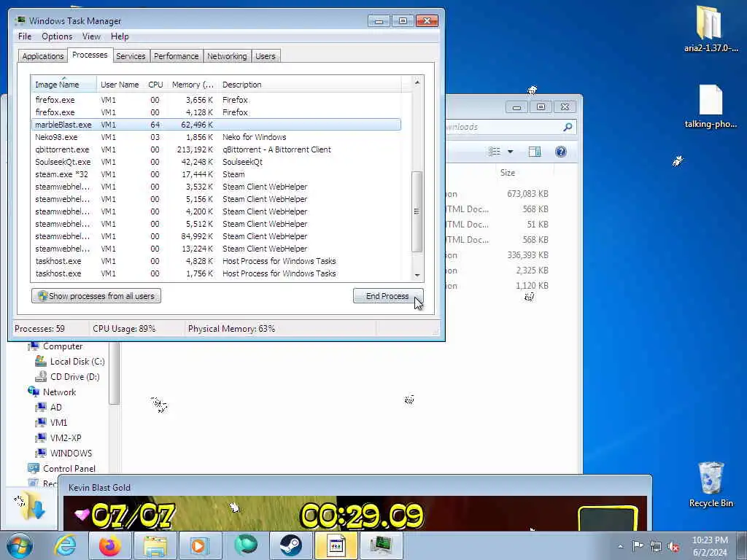Sort processes by User Name column
This screenshot has height=560, width=747.
pos(120,85)
